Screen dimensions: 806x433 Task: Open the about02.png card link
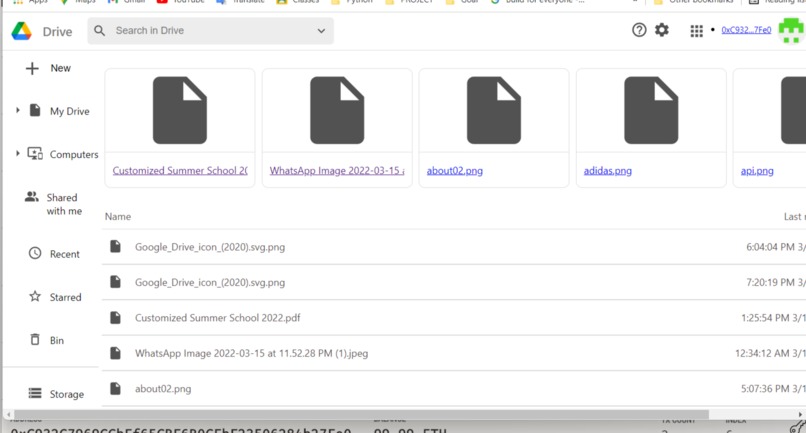(454, 171)
